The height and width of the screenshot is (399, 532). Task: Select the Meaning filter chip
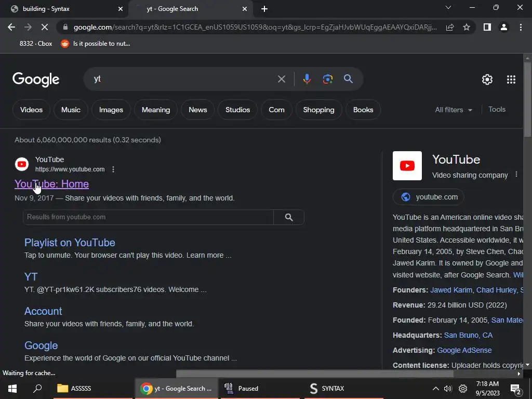click(156, 110)
